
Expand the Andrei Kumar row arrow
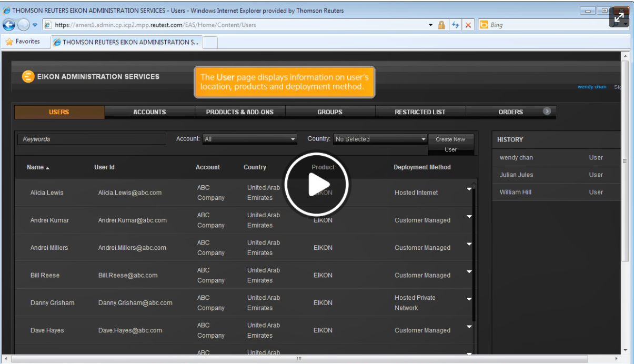tap(469, 216)
